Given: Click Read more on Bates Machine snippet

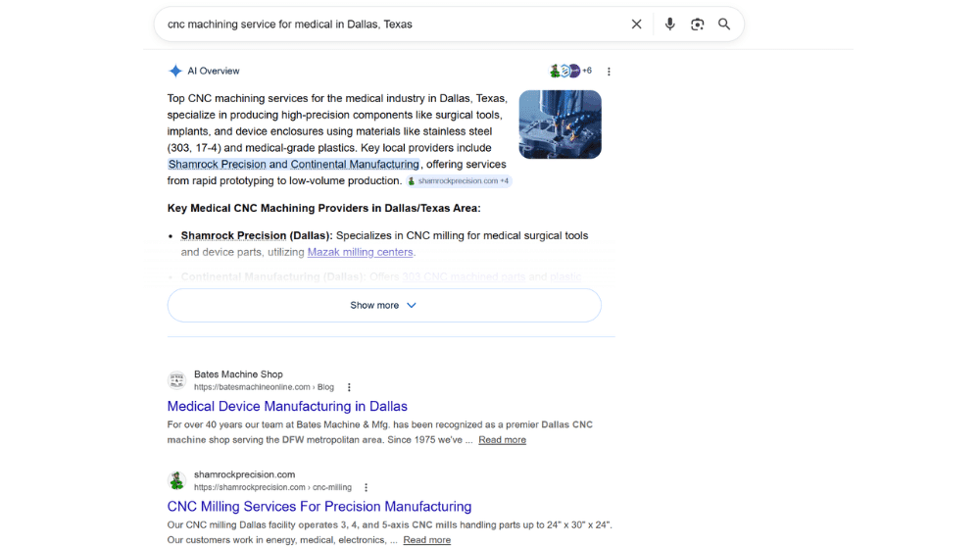Looking at the screenshot, I should click(503, 440).
